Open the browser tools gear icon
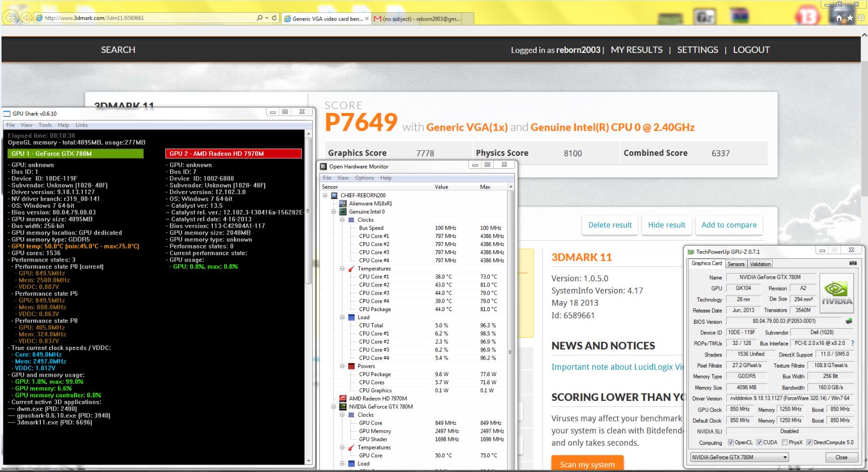The image size is (868, 472). [x=861, y=18]
